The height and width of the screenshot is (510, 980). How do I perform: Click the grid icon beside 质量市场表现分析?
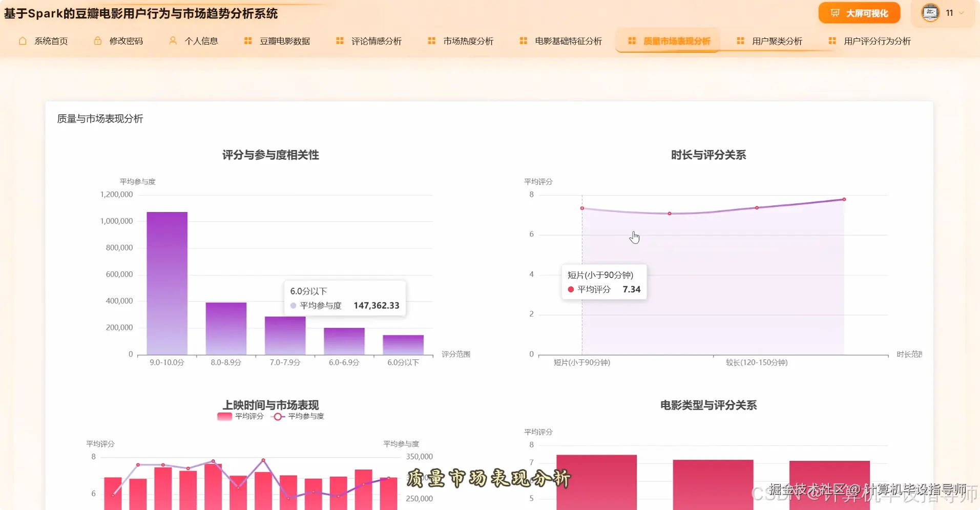coord(632,41)
